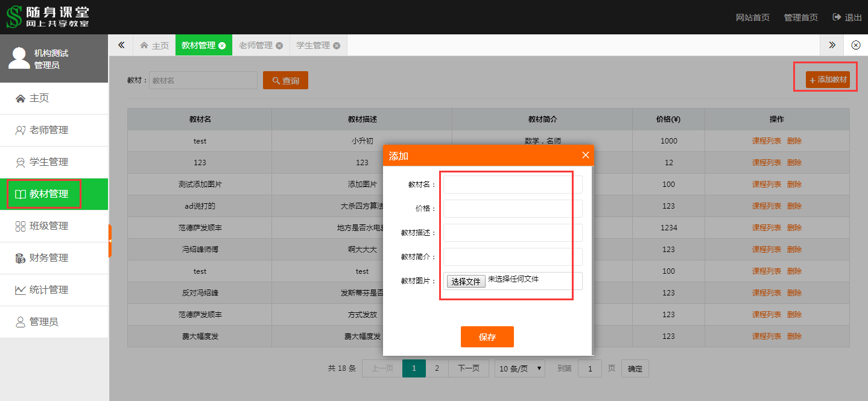Open 统计管理 in the sidebar

[x=49, y=290]
